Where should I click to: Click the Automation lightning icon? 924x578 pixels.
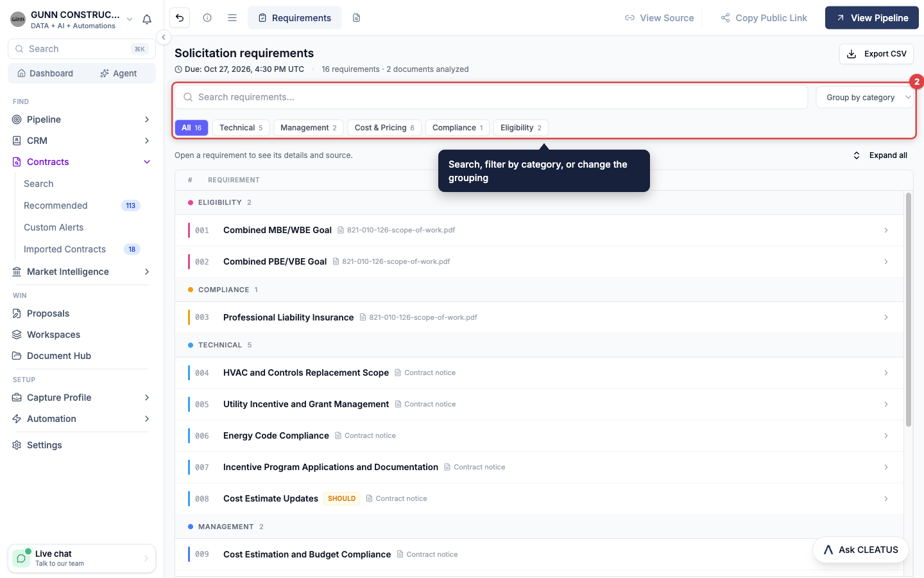17,419
